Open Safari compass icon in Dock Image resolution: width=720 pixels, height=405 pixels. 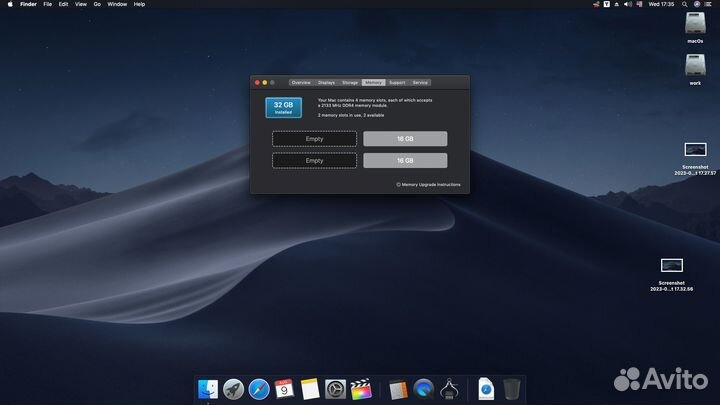coord(259,389)
